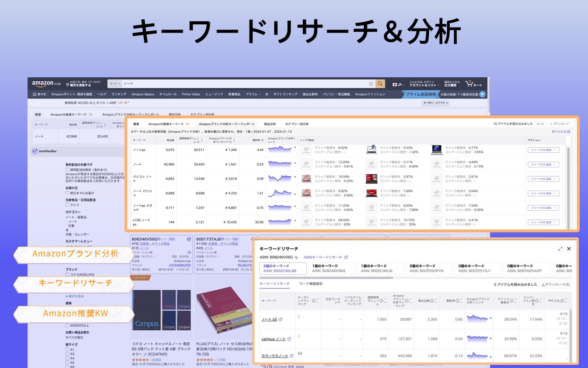Viewport: 588px width, 368px height.
Task: Open the すべて search category dropdown
Action: [115, 84]
